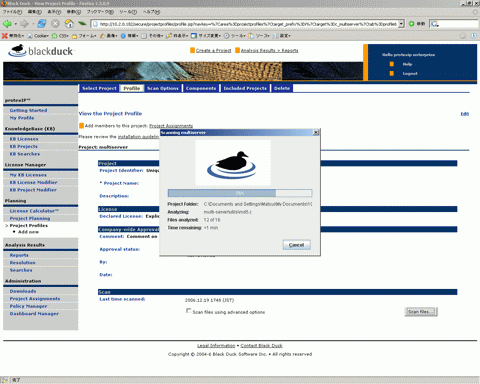Viewport: 480px width, 384px height.
Task: Open the ヘルプ (Help) menu
Action: [x=151, y=12]
